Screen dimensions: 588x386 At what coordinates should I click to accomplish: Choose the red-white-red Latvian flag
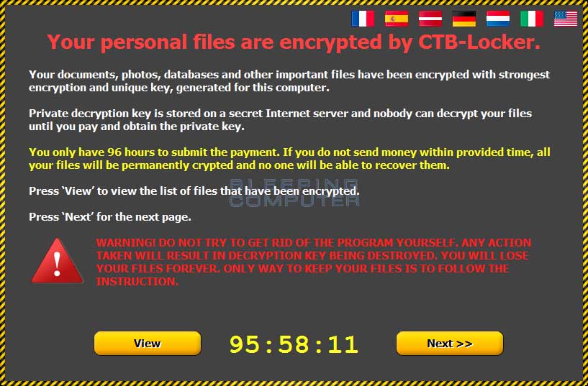pos(430,19)
